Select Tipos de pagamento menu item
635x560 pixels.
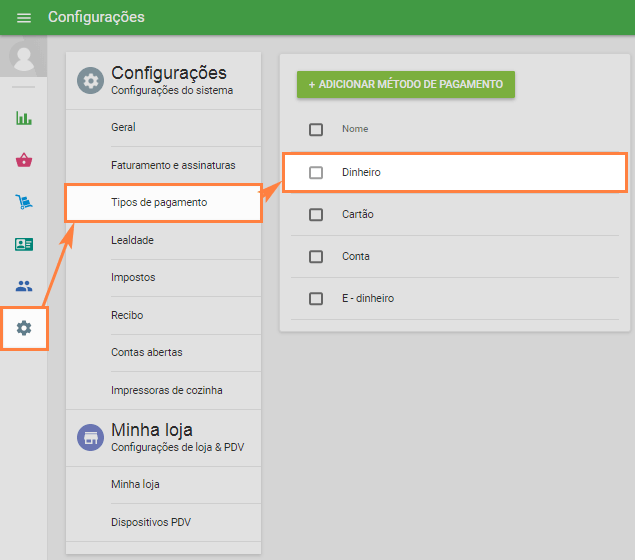click(x=164, y=202)
